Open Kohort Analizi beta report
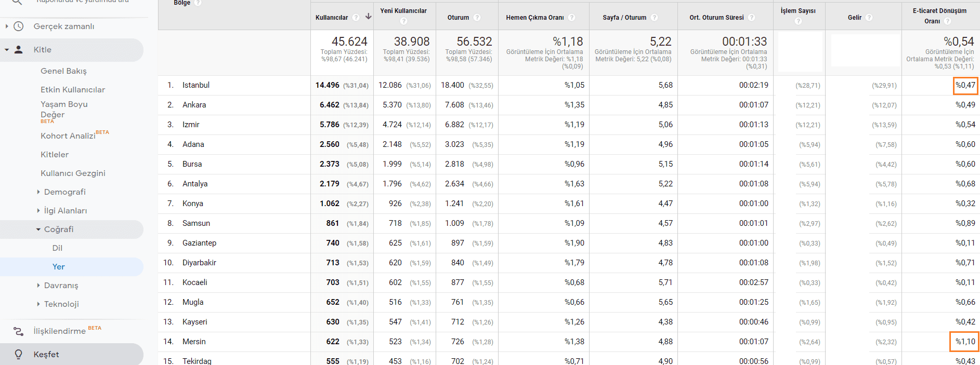The height and width of the screenshot is (365, 980). (x=68, y=136)
